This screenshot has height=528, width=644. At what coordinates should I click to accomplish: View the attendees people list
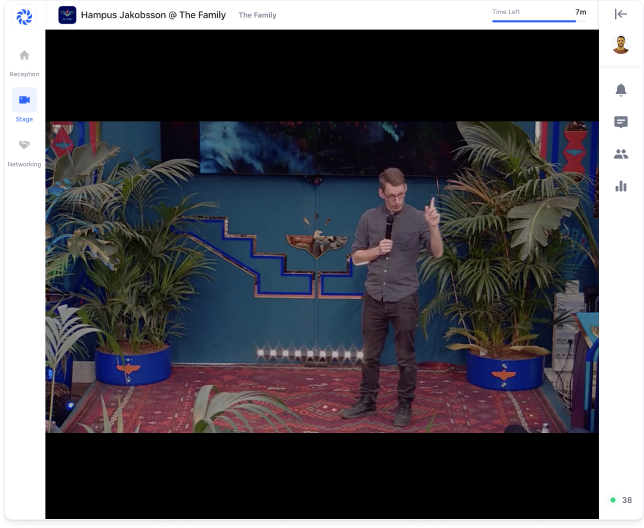pyautogui.click(x=621, y=154)
